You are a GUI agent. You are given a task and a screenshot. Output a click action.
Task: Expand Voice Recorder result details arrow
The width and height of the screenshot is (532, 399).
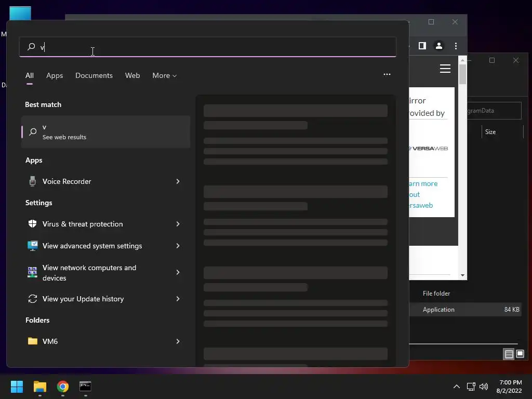click(178, 181)
